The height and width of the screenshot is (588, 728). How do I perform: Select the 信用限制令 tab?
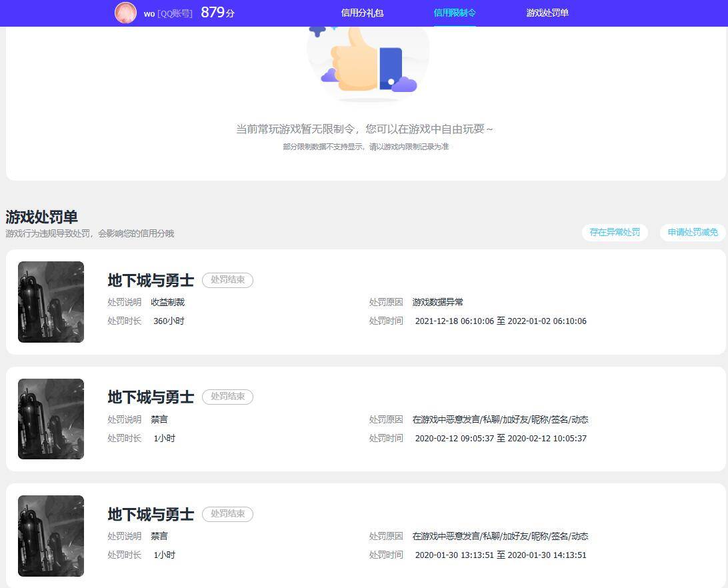point(454,13)
